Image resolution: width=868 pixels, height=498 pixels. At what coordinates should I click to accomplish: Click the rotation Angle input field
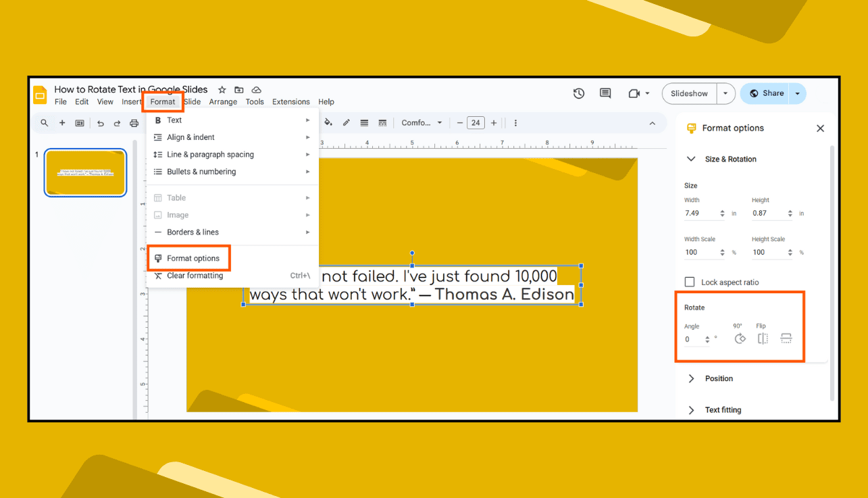(x=696, y=339)
